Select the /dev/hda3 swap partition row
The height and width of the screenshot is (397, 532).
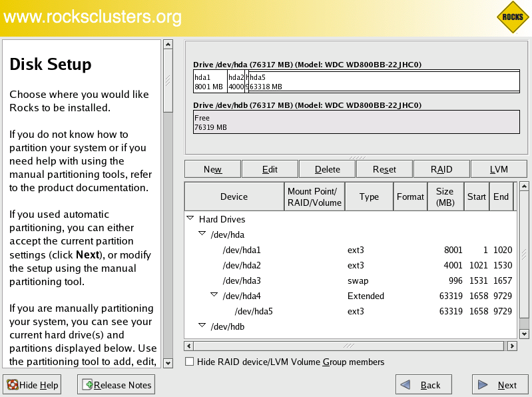242,280
